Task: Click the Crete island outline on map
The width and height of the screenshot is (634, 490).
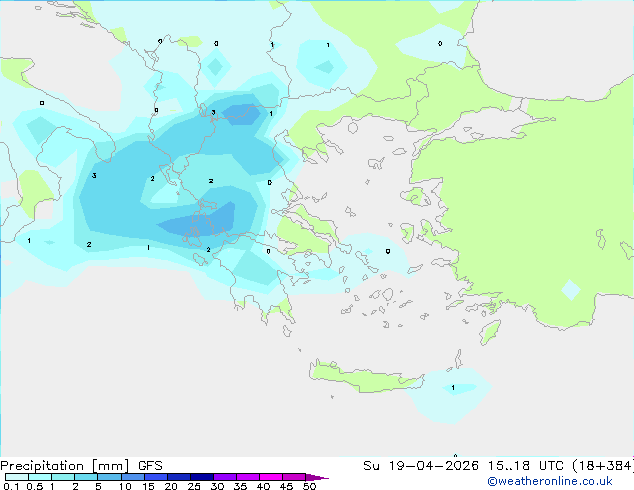Action: coord(366,375)
